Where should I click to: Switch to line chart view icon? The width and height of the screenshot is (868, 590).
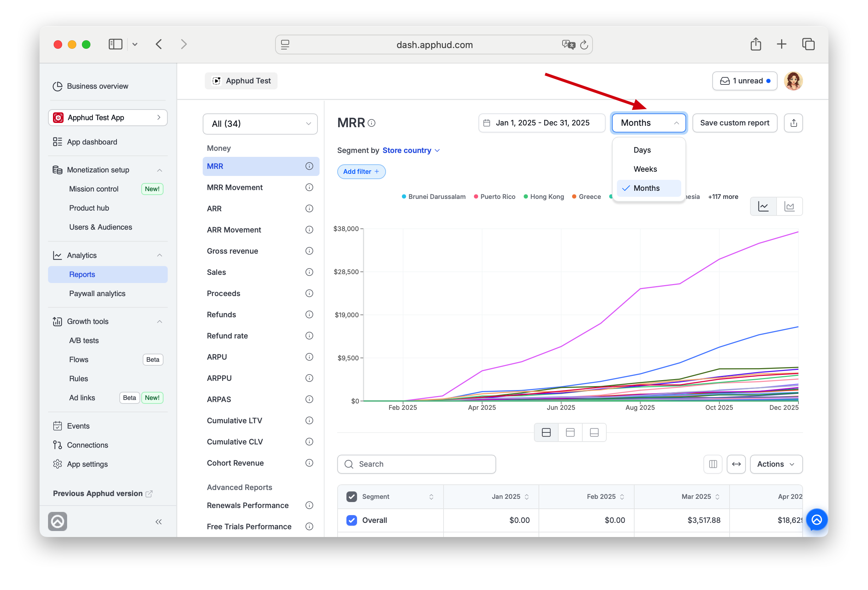763,206
